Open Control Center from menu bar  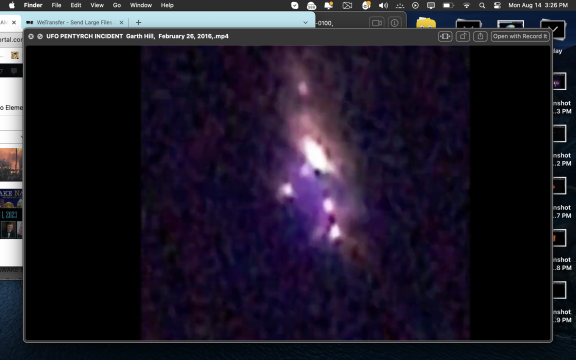click(497, 5)
